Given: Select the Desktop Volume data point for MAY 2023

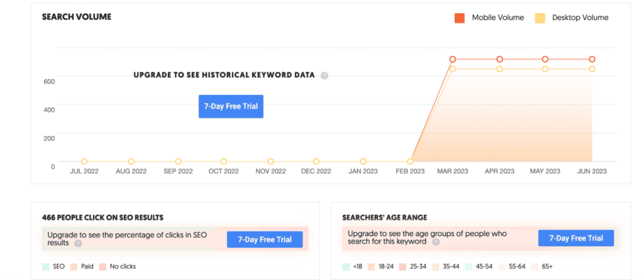Looking at the screenshot, I should 545,69.
